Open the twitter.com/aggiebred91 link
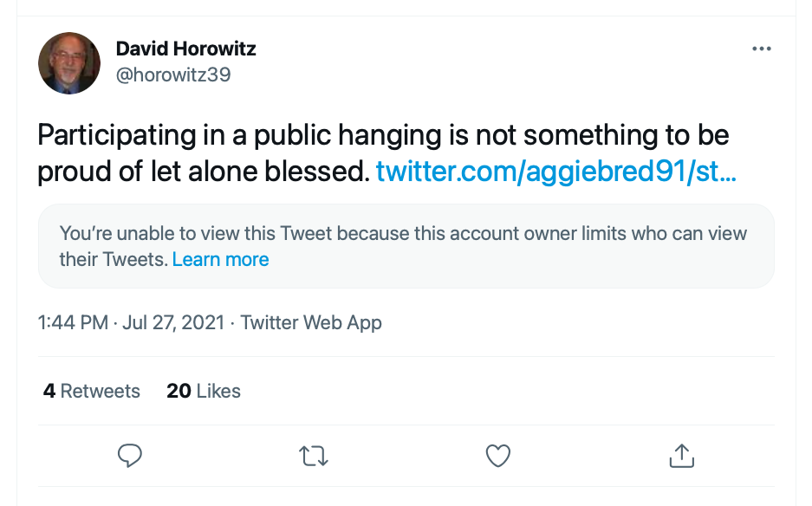The height and width of the screenshot is (506, 812). click(x=555, y=172)
